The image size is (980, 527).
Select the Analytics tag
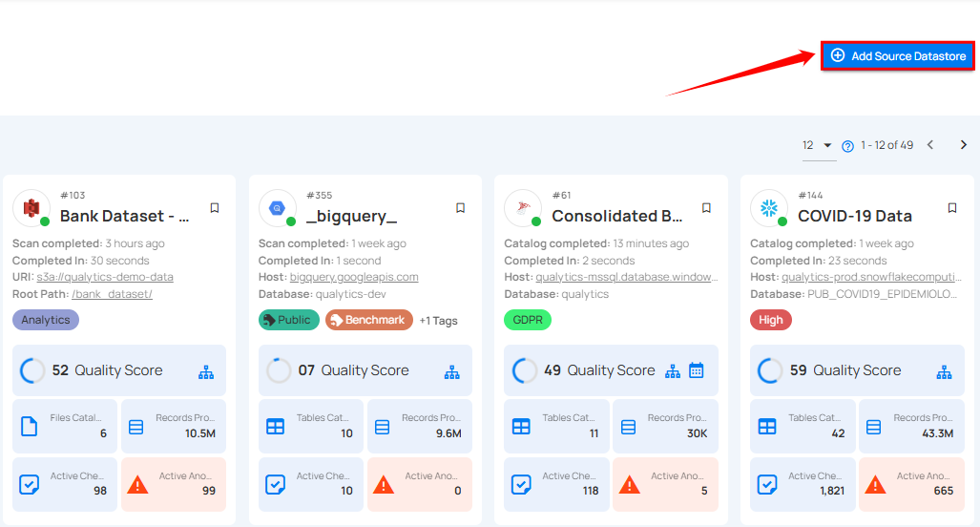[x=46, y=320]
